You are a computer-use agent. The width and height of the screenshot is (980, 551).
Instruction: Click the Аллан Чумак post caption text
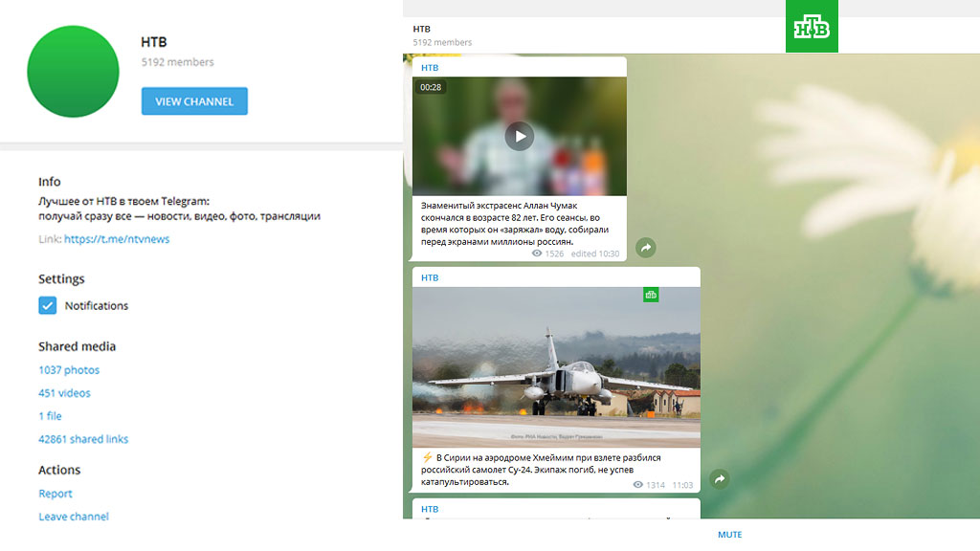515,224
